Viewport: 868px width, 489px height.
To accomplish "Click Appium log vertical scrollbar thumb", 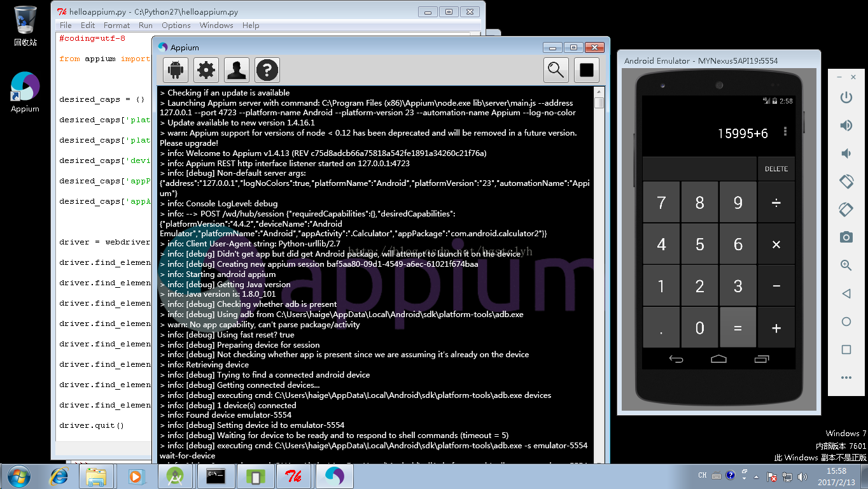I will tap(599, 103).
